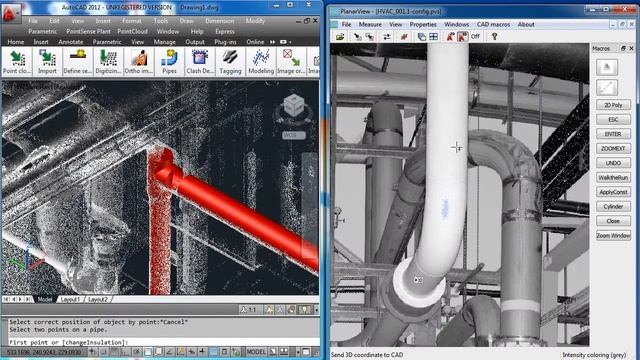This screenshot has width=640, height=360.
Task: Click the swap arrows icon in PlanarView toolbar
Action: [387, 37]
